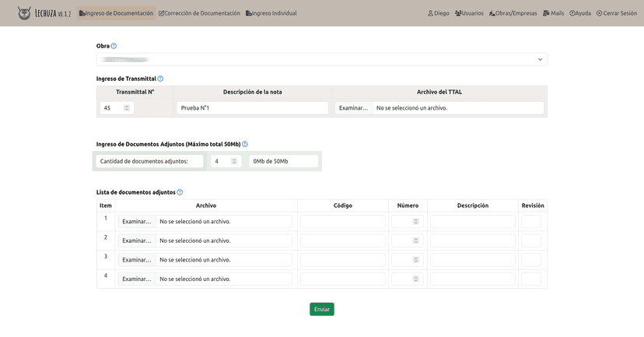Go to Corrección de Documentación
Screen dimensions: 644x337
click(x=199, y=13)
